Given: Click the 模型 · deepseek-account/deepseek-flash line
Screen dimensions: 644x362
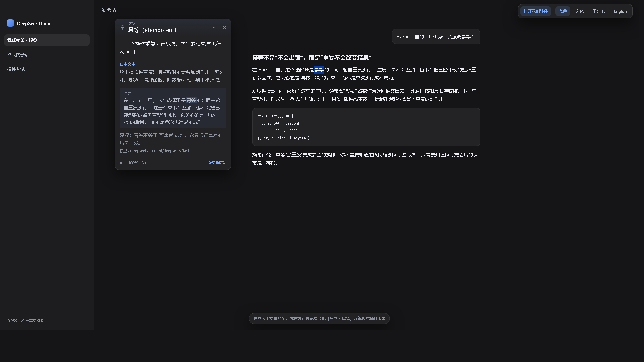Looking at the screenshot, I should point(155,151).
